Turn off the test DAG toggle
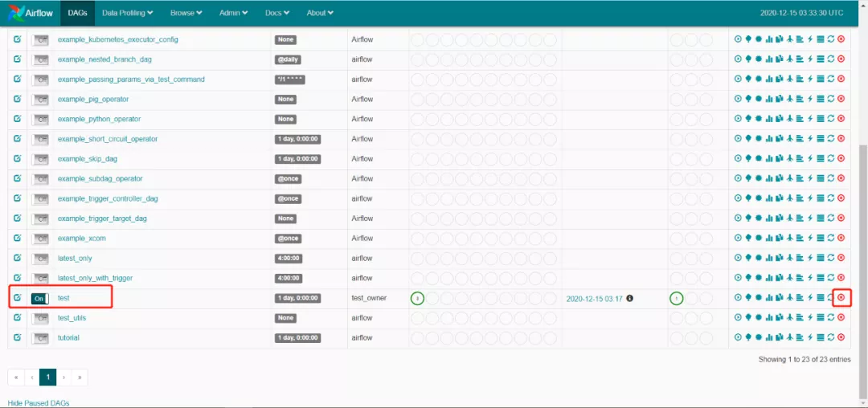The image size is (868, 408). pyautogui.click(x=40, y=299)
